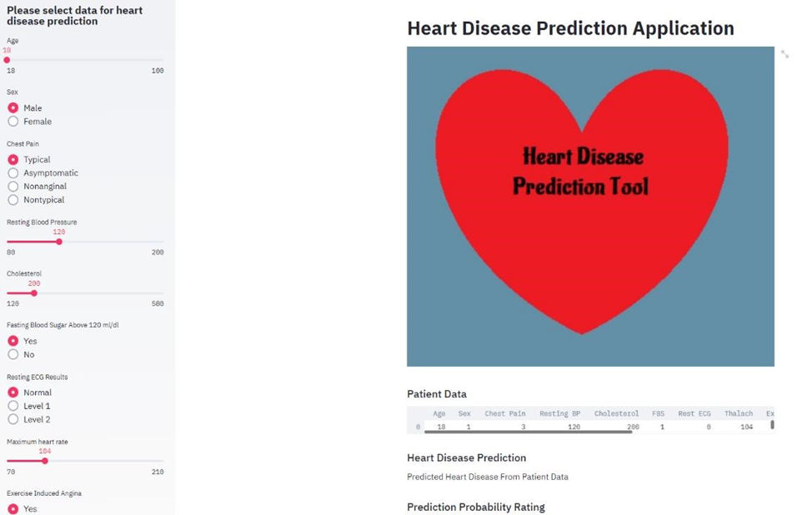Viewport: 812px width, 515px height.
Task: Select Level 1 for Resting ECG Results
Action: pyautogui.click(x=13, y=406)
